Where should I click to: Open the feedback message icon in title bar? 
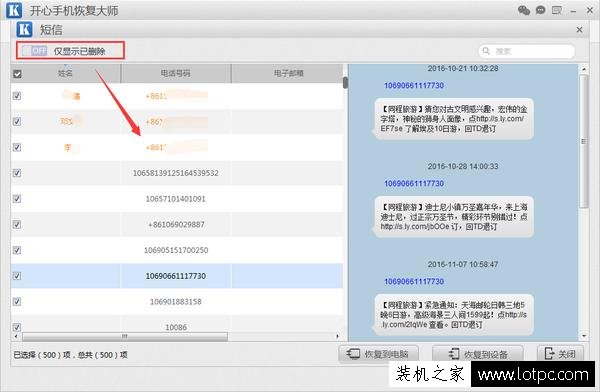[x=557, y=10]
